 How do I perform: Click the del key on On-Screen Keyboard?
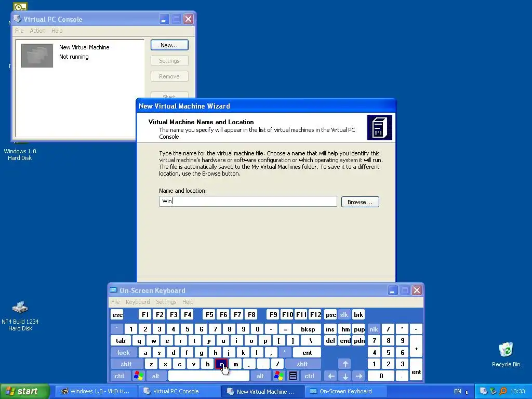pyautogui.click(x=330, y=341)
